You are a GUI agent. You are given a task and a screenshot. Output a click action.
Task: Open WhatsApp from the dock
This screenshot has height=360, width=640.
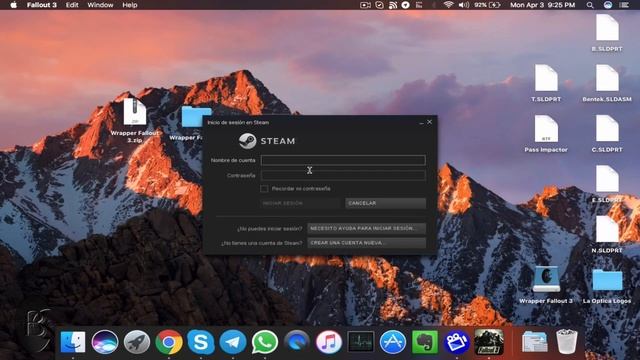pos(264,342)
